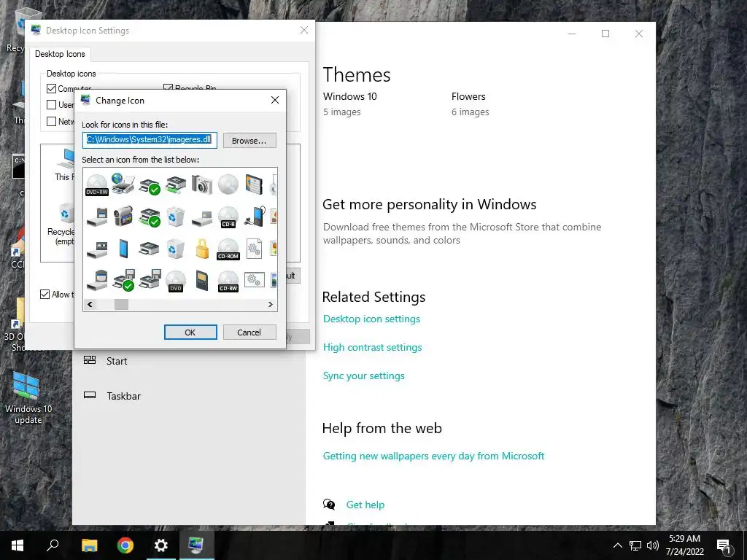
Task: Click the Browse... button
Action: pyautogui.click(x=249, y=141)
